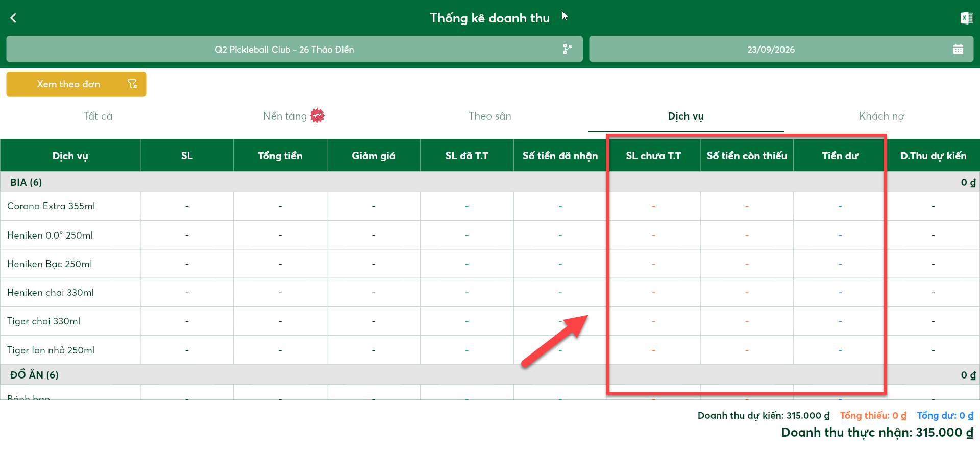Click the Số tiền còn thiếu header
Viewport: 980px width, 449px height.
747,156
